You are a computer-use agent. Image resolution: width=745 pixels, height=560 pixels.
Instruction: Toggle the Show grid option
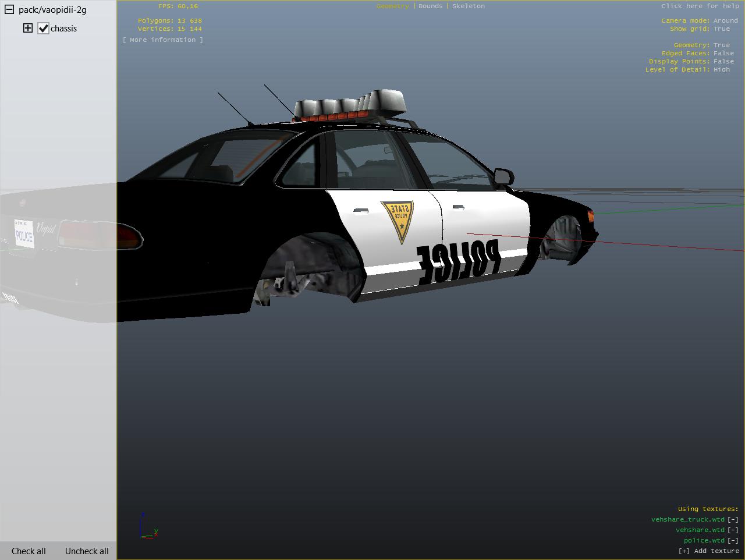pyautogui.click(x=721, y=29)
